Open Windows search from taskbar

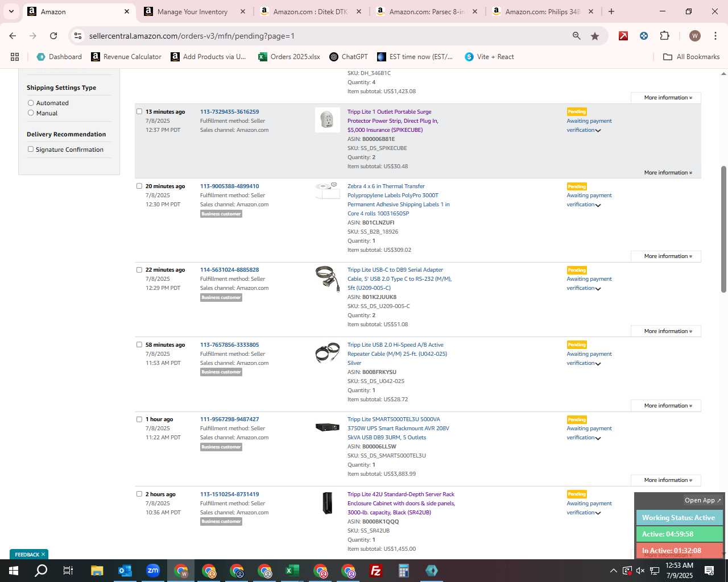[41, 571]
